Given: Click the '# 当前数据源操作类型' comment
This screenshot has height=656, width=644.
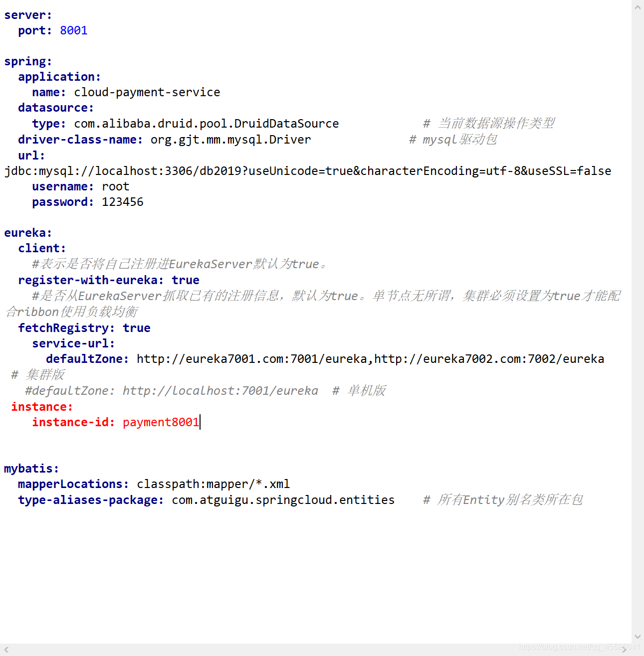Looking at the screenshot, I should pos(489,124).
